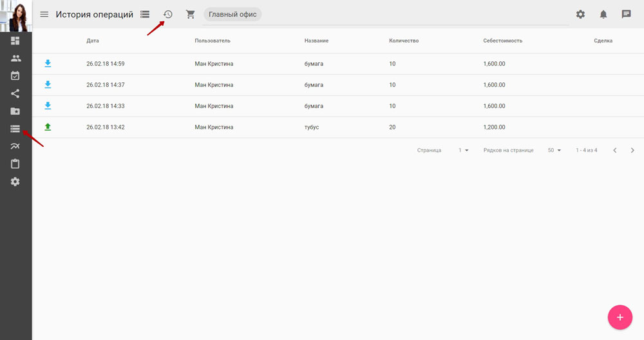This screenshot has height=340, width=644.
Task: Click cost 1,600.00 in the 14:37 row
Action: [x=494, y=84]
